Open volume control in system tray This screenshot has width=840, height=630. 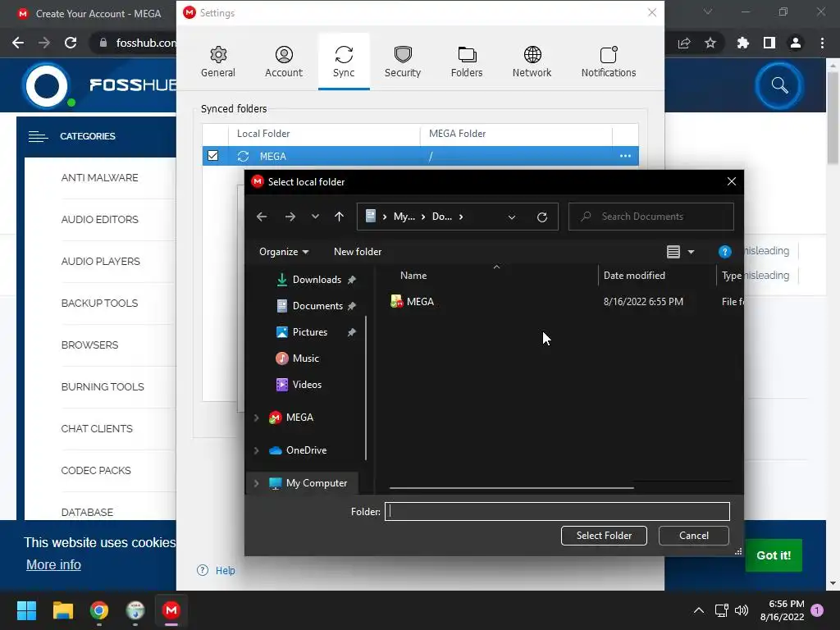click(x=742, y=610)
